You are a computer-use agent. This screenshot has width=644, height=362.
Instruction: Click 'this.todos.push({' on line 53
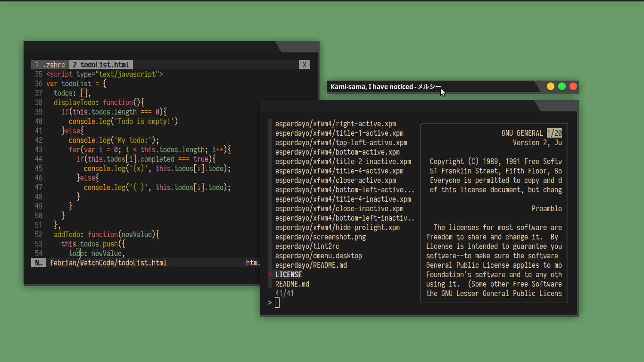point(93,244)
